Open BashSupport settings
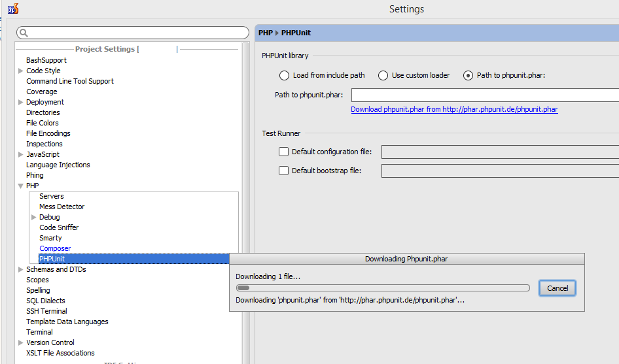Screen dimensions: 619x364 point(46,60)
